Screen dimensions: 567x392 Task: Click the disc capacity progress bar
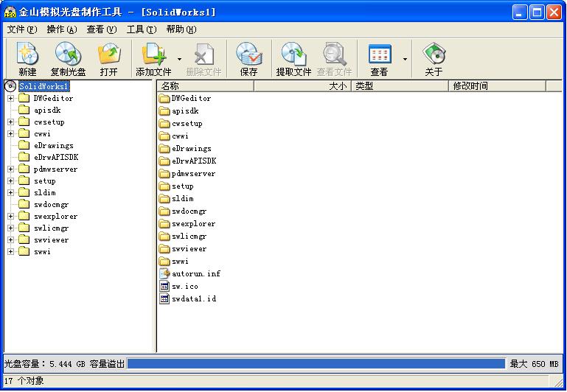[x=316, y=364]
